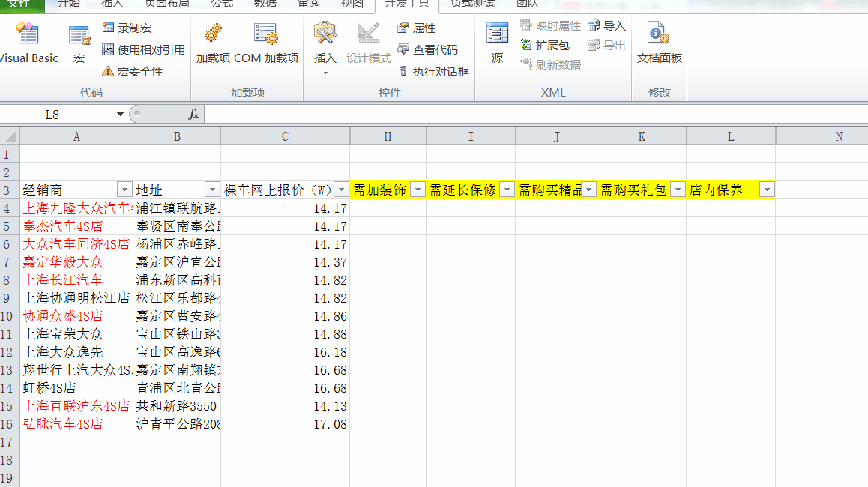The width and height of the screenshot is (868, 487).
Task: Switch to the 插入 ribbon tab
Action: pos(112,4)
